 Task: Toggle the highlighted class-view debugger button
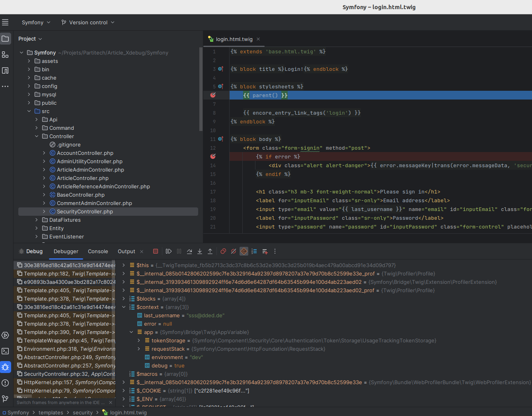[244, 251]
